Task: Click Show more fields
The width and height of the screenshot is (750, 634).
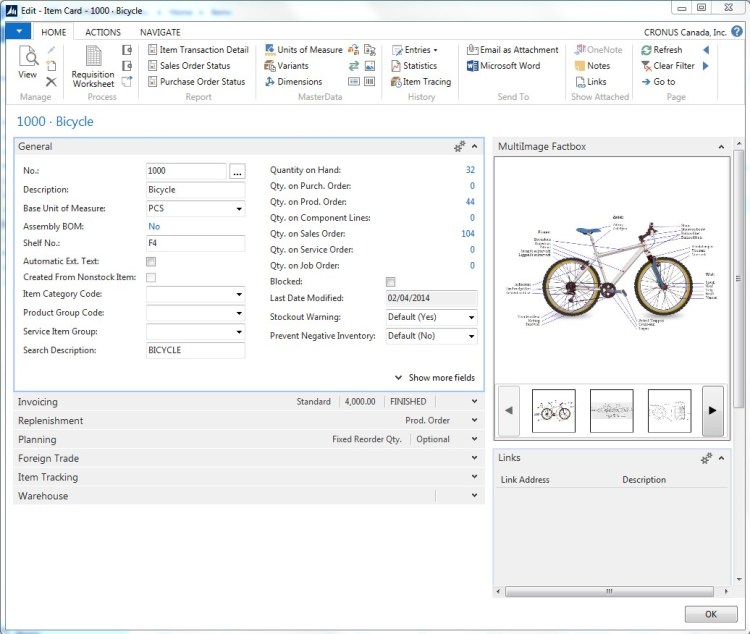Action: [x=435, y=378]
